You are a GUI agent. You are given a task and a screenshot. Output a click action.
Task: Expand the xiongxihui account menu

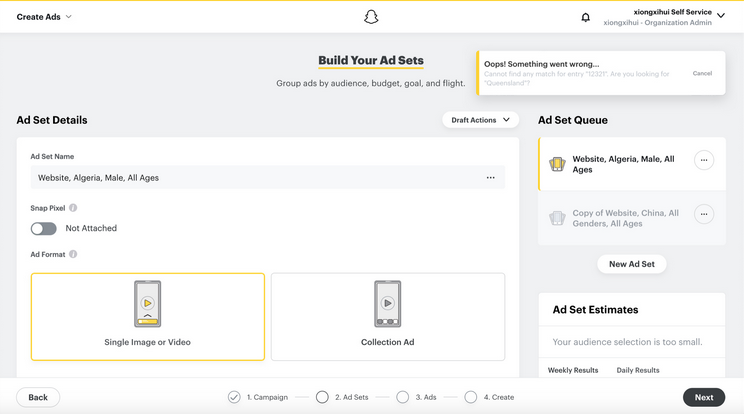(x=721, y=16)
